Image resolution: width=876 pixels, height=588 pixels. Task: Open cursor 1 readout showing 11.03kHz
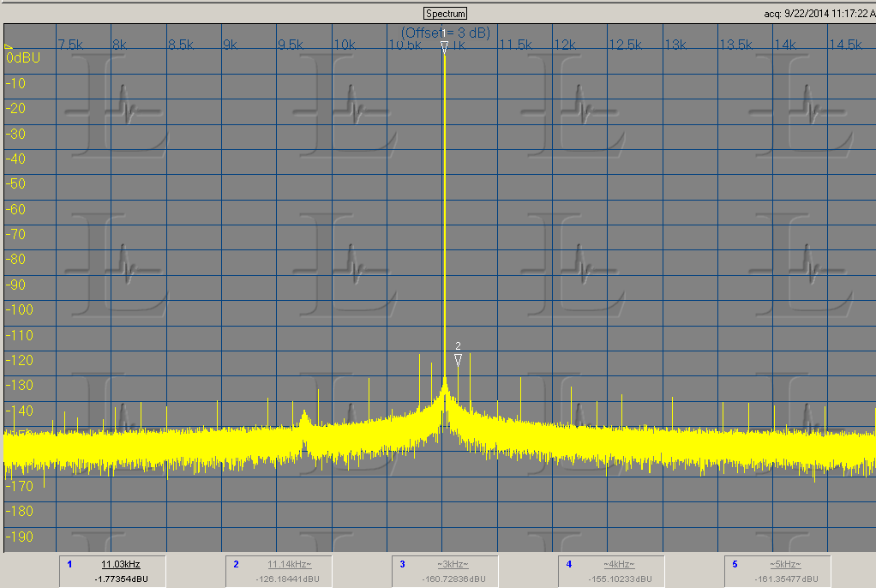[112, 571]
